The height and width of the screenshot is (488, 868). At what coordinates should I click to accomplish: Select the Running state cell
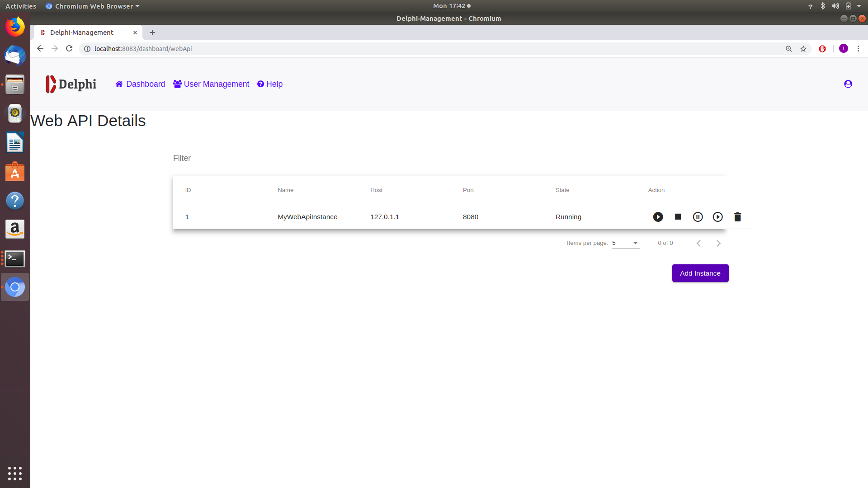pyautogui.click(x=568, y=217)
